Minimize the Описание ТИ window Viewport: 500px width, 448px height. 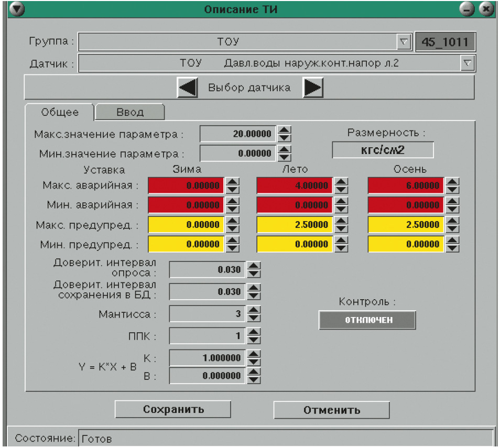467,9
